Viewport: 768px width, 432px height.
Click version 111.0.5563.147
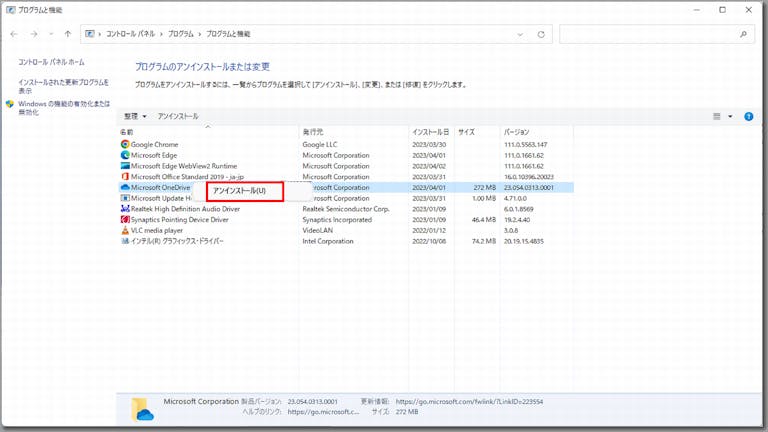[x=526, y=144]
